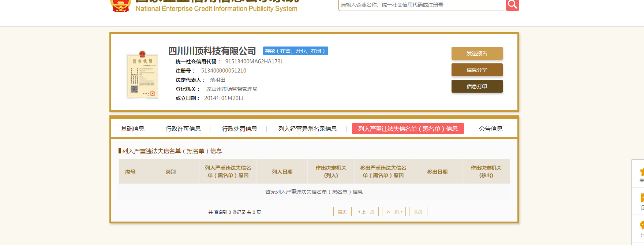This screenshot has height=245, width=644.
Task: Click the 信息打印 button
Action: (477, 86)
